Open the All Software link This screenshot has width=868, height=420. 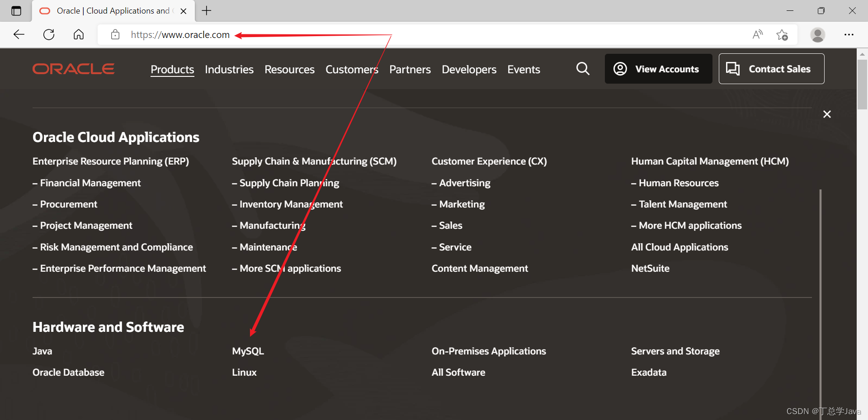(458, 373)
